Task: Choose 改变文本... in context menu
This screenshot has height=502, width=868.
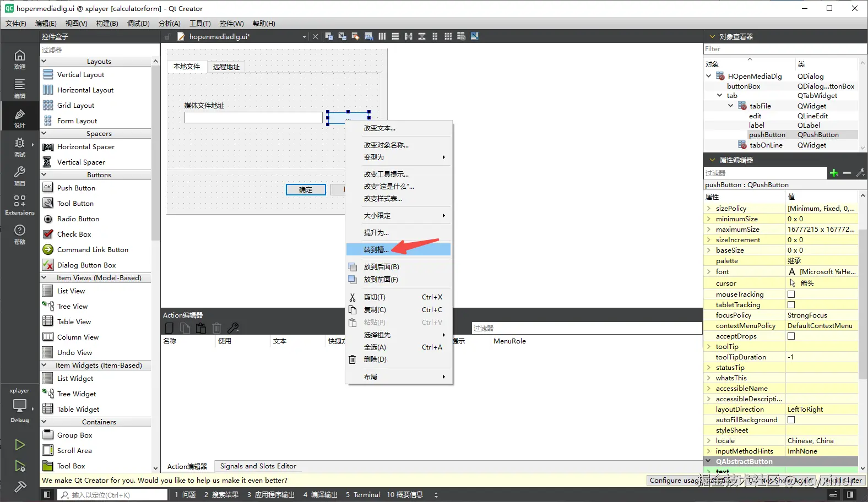Action: (x=399, y=128)
